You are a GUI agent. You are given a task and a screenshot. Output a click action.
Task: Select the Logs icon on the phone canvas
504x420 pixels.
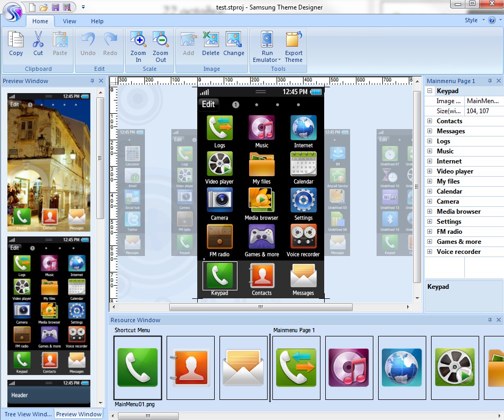[x=219, y=127]
